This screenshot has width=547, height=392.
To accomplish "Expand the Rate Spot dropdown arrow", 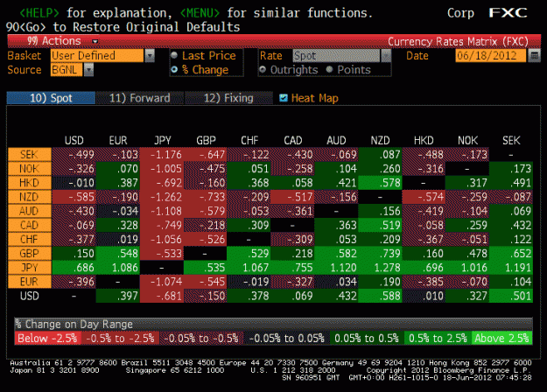I will 386,55.
